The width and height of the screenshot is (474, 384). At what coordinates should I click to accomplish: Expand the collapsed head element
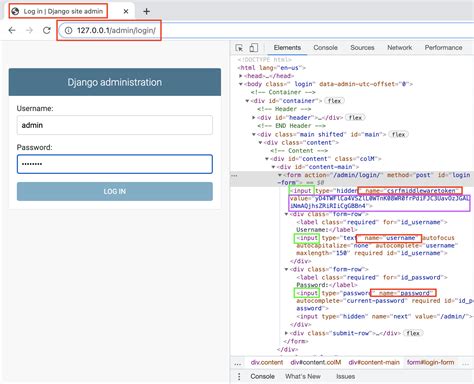click(241, 76)
